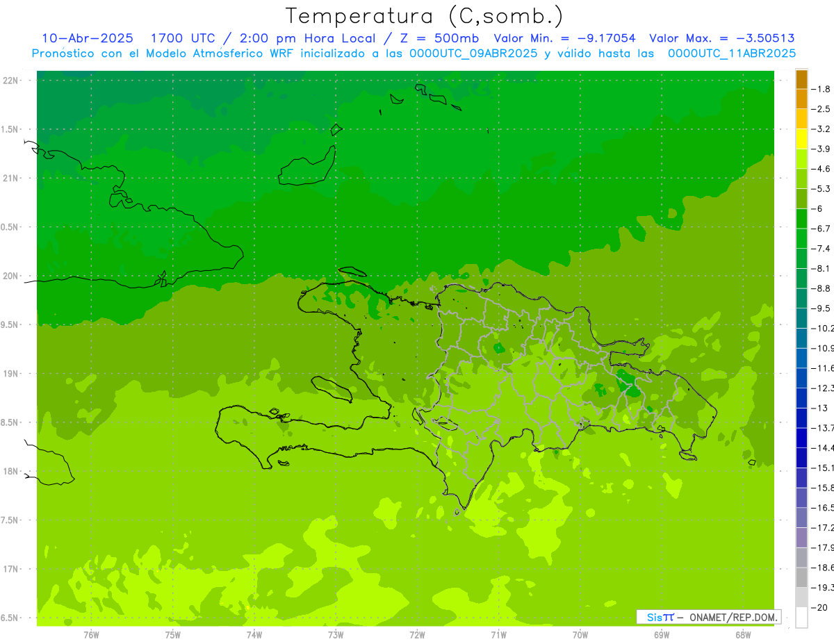Click the init time "0000UTC_09ABR2025"
The height and width of the screenshot is (644, 834).
tap(473, 53)
